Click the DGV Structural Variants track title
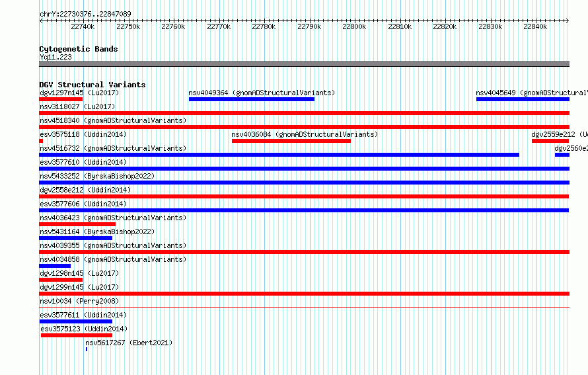The image size is (588, 375). pos(92,85)
